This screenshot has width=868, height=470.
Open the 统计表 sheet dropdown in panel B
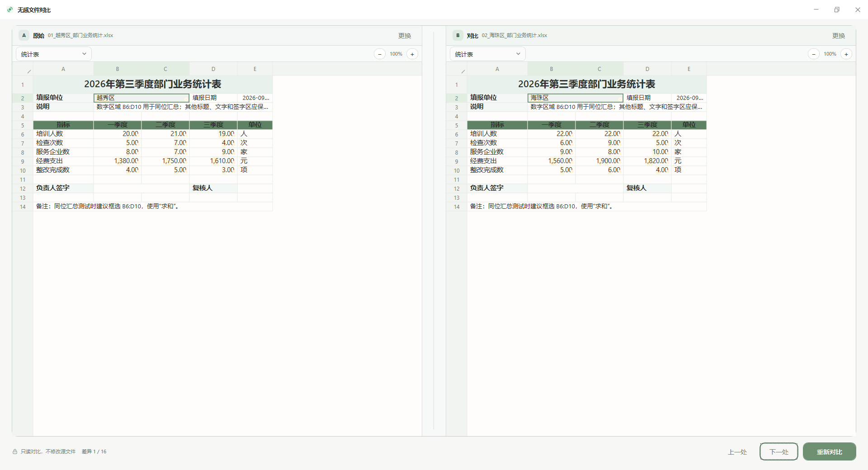488,54
